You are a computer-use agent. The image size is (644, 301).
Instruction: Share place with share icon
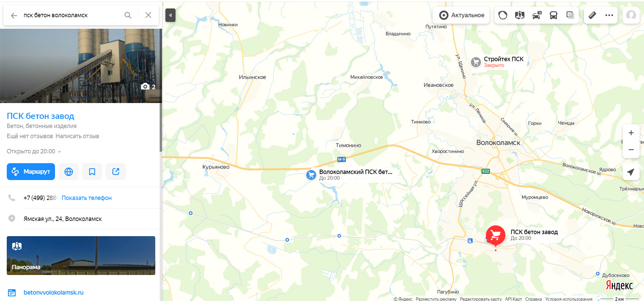(116, 172)
